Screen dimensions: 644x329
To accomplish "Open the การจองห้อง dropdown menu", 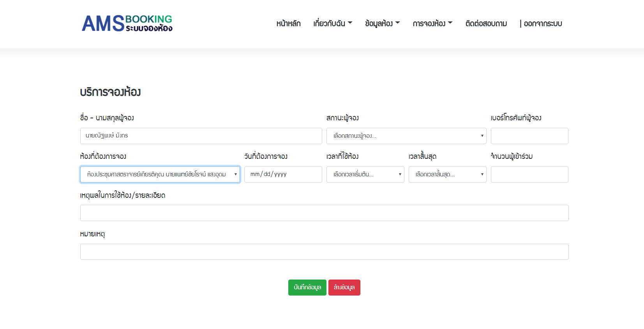I will [x=432, y=23].
